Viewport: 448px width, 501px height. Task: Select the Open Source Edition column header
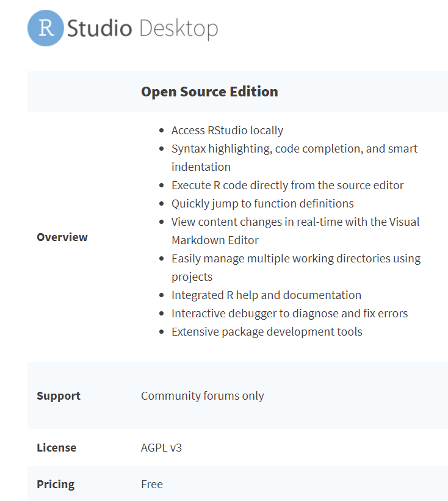[209, 92]
